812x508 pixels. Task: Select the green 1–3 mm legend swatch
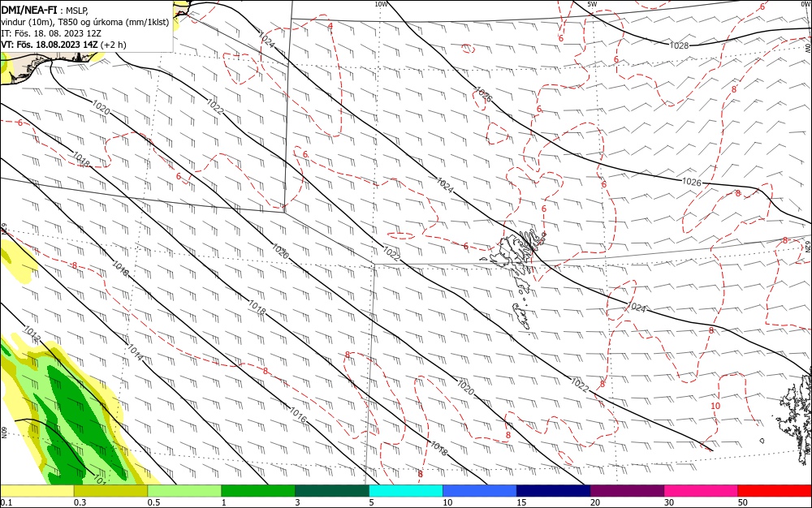(258, 490)
